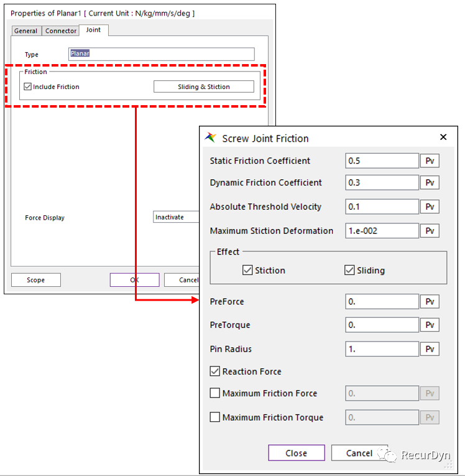This screenshot has width=465, height=476.
Task: Uncheck the Include Friction checkbox
Action: pos(27,87)
